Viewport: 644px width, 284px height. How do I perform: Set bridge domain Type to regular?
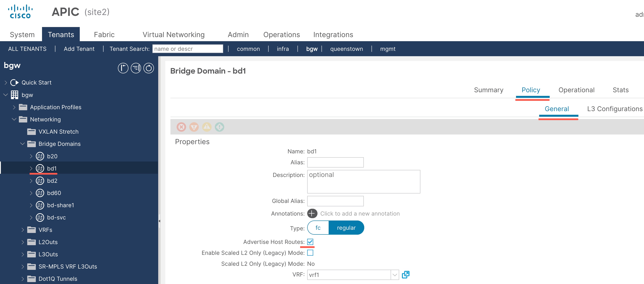pos(346,228)
